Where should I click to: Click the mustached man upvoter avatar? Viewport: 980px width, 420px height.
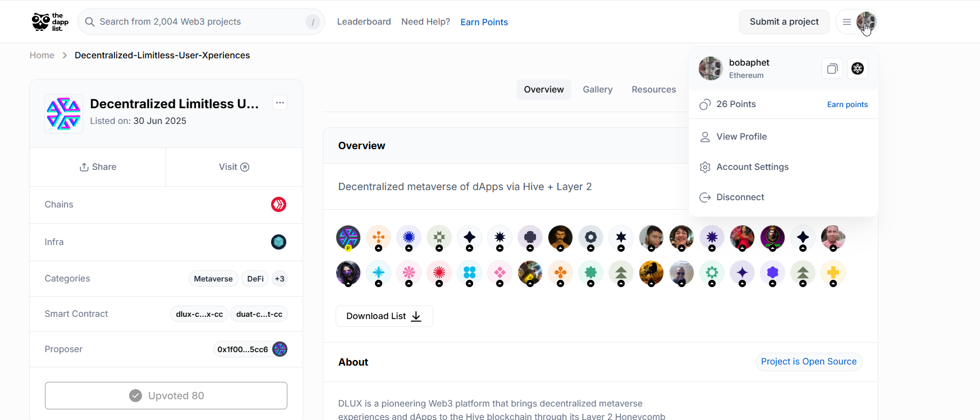click(x=560, y=238)
